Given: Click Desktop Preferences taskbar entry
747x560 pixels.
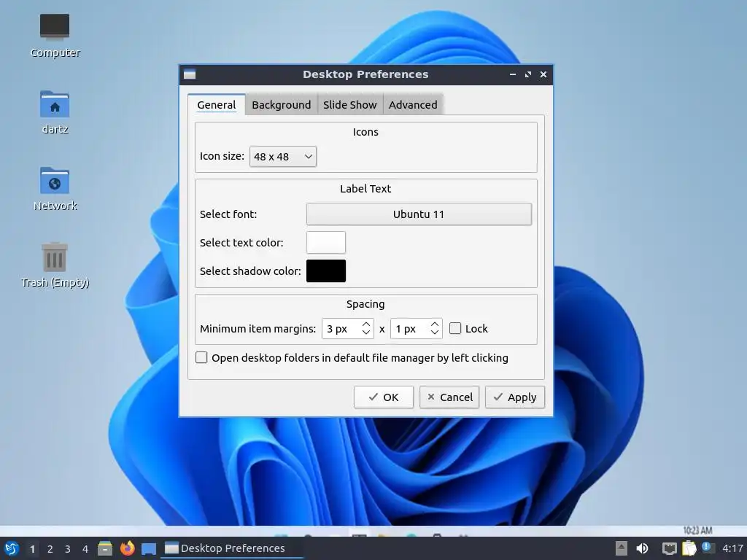Looking at the screenshot, I should click(x=231, y=548).
